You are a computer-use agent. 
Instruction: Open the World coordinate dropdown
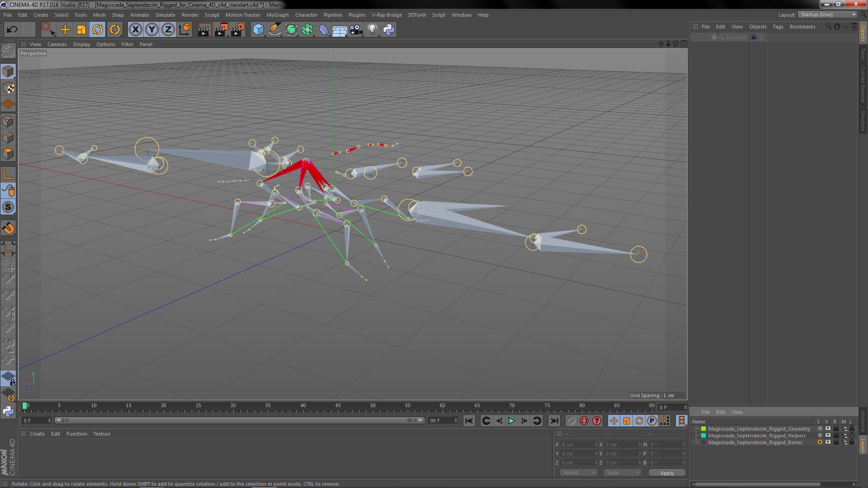tap(579, 473)
